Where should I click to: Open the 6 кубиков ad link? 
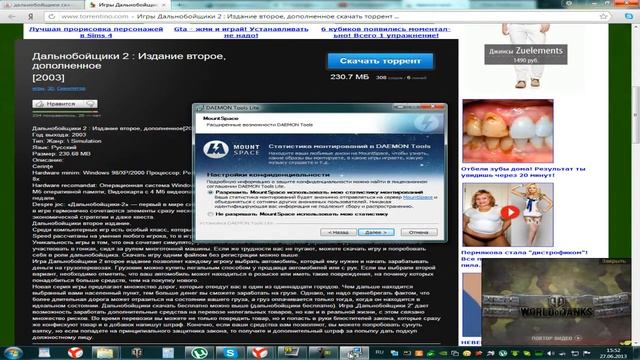point(386,32)
